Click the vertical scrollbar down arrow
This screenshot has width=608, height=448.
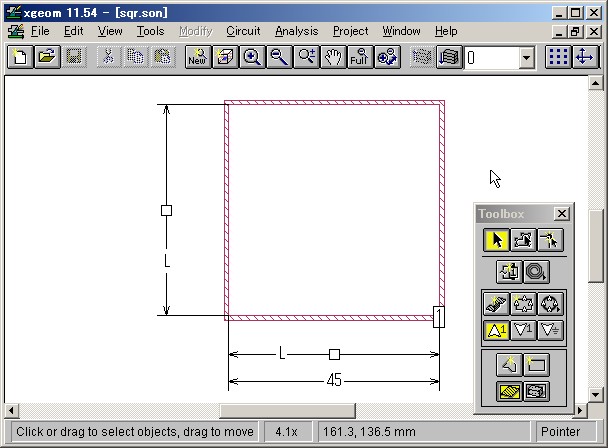point(595,395)
